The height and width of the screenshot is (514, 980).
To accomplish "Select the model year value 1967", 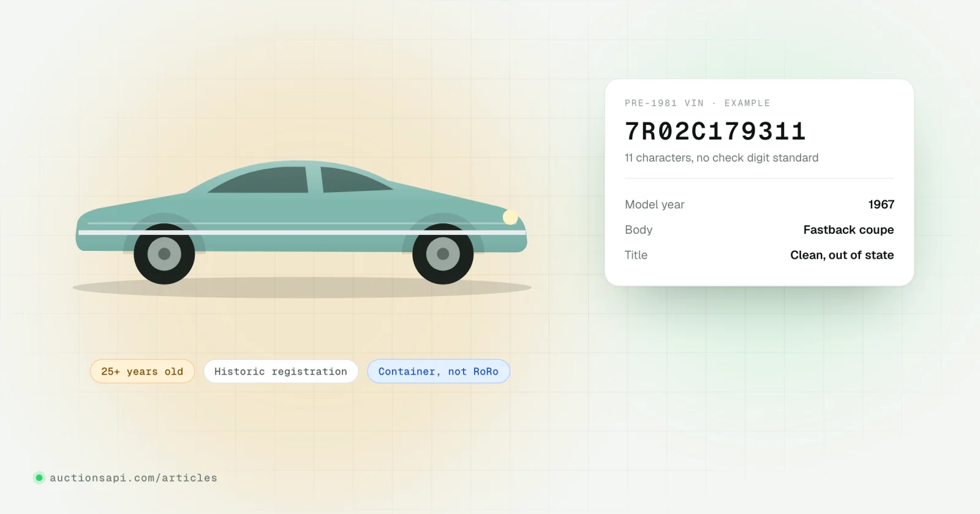I will click(881, 204).
